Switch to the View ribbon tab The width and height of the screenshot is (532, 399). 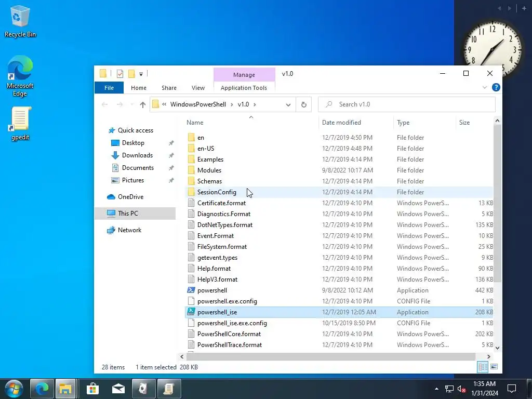(198, 88)
